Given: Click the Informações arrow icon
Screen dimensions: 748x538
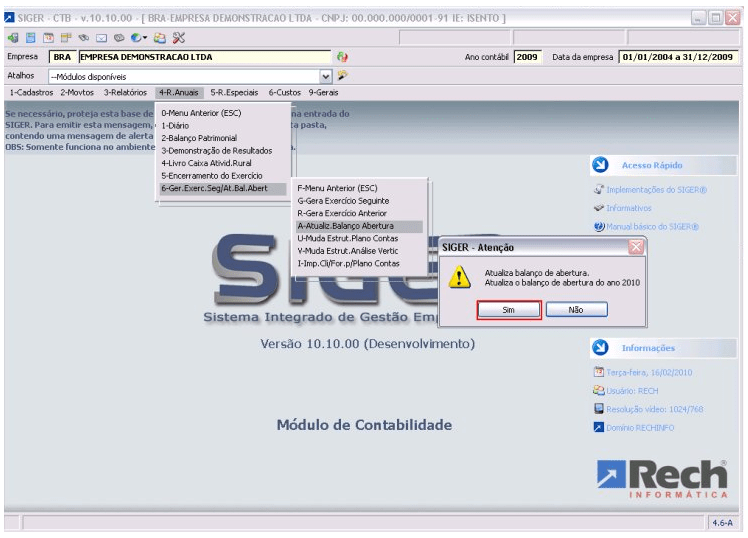Looking at the screenshot, I should click(600, 348).
